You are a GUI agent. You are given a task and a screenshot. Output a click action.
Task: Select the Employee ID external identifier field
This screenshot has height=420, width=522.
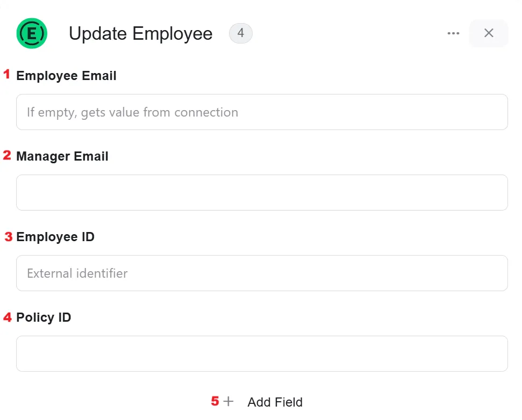tap(262, 273)
